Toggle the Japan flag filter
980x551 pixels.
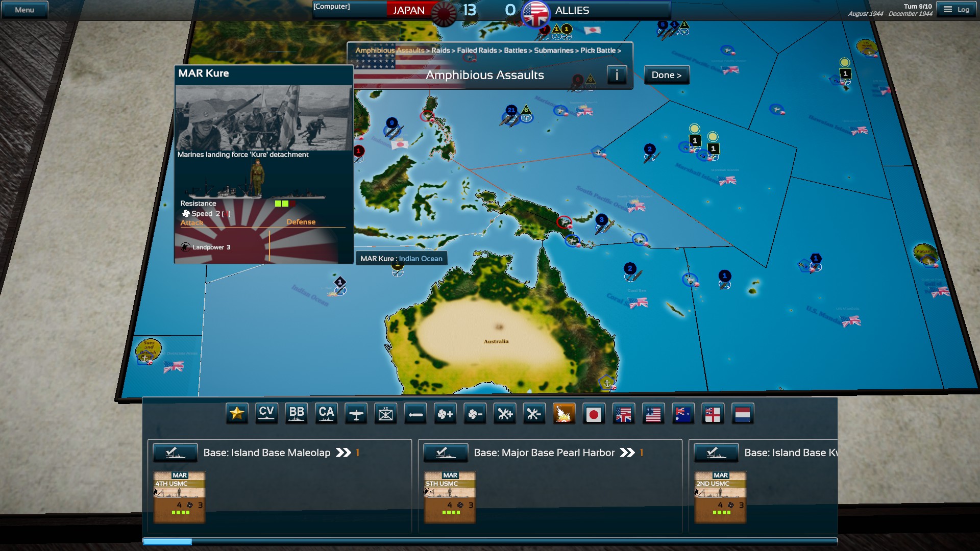593,414
